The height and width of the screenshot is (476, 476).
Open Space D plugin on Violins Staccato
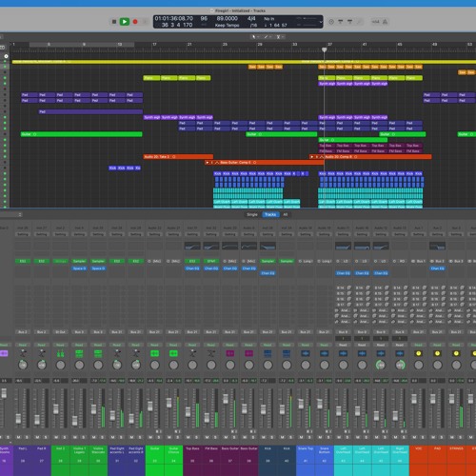(98, 268)
